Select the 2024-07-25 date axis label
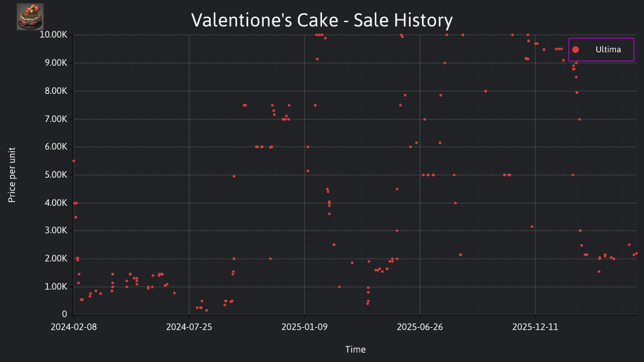The image size is (644, 362). [189, 326]
